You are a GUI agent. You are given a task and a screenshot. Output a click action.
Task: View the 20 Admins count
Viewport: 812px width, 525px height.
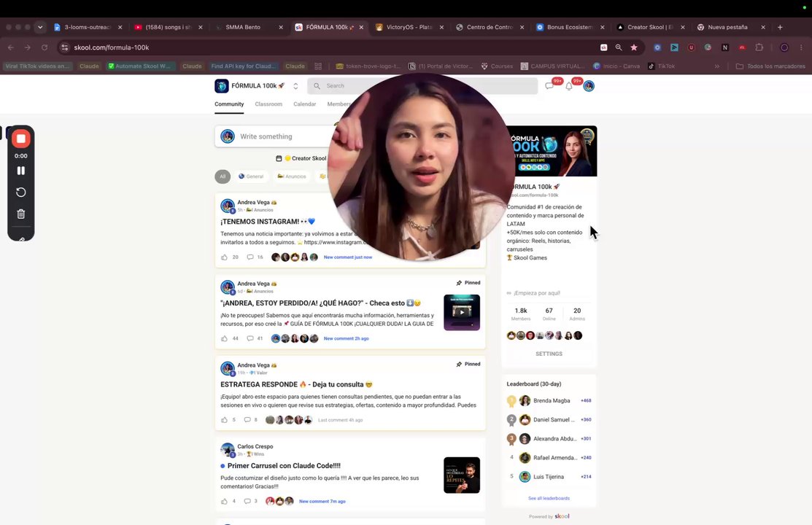coord(577,314)
